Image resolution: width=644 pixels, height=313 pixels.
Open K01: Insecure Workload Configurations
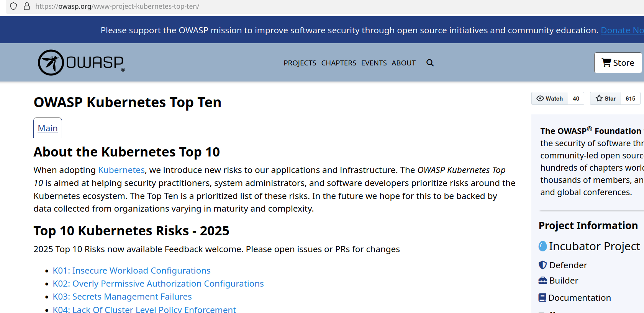tap(132, 271)
